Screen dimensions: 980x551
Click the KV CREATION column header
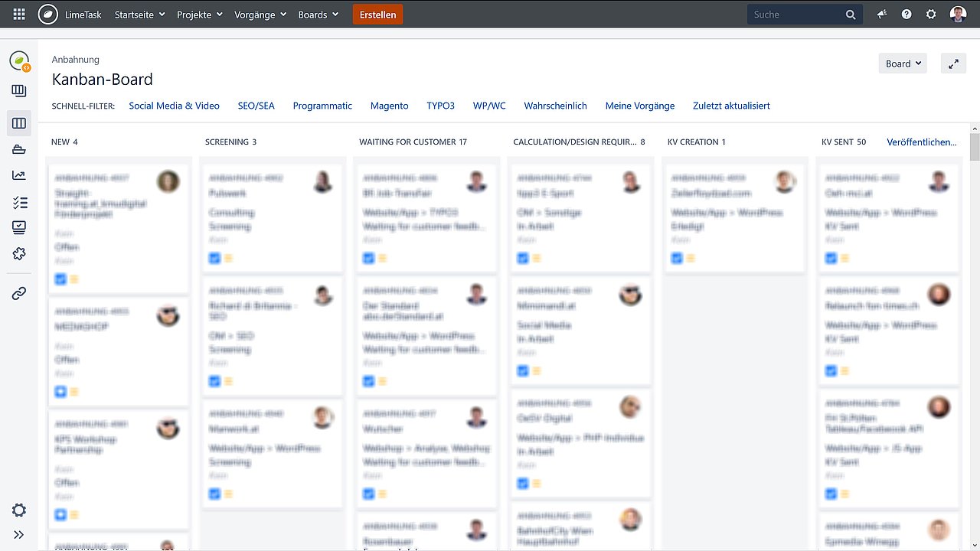(x=696, y=142)
